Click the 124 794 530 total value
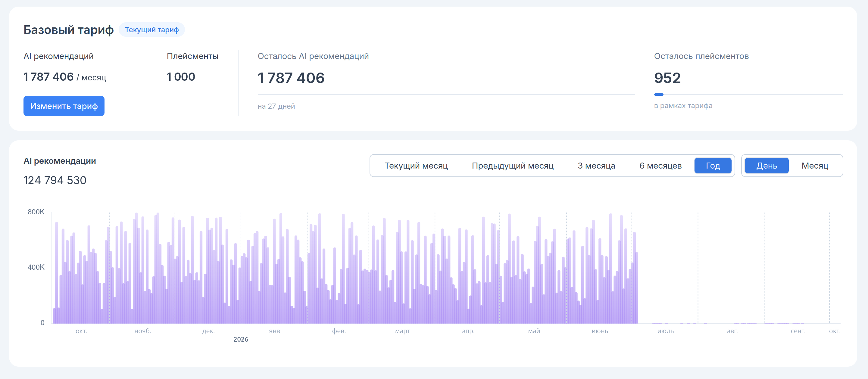Viewport: 868px width, 379px height. click(55, 180)
